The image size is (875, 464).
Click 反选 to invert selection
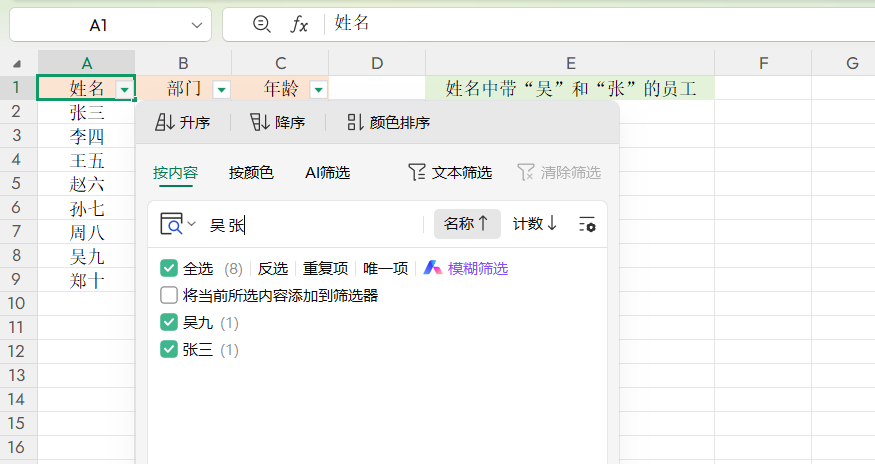[273, 268]
